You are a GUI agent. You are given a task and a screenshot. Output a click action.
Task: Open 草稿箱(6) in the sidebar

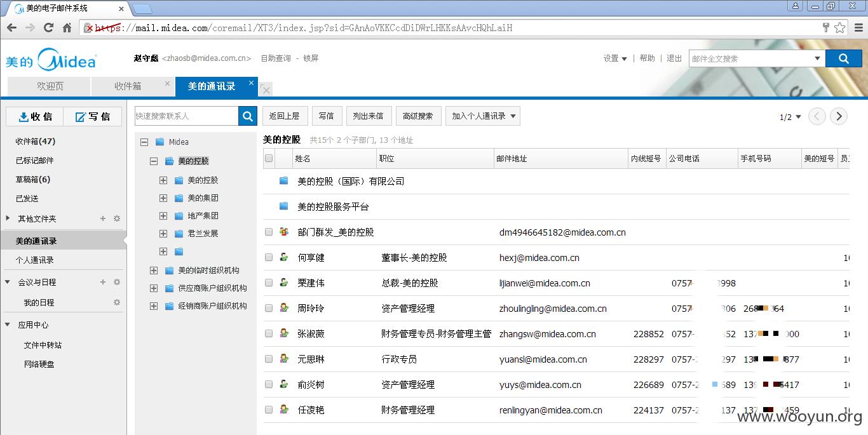pyautogui.click(x=33, y=180)
